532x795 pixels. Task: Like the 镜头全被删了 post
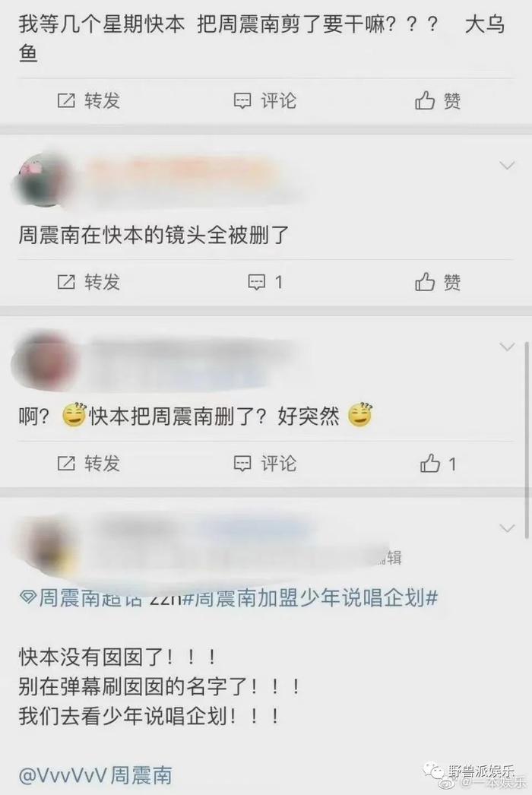tap(438, 281)
